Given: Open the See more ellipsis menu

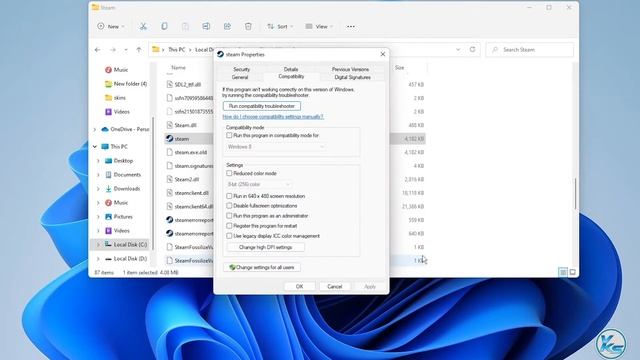Looking at the screenshot, I should [x=351, y=27].
